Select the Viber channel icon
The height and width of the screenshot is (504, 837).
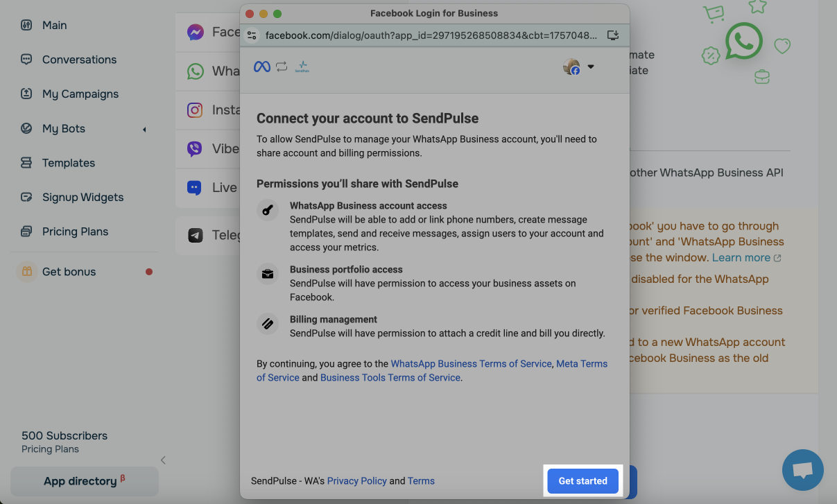pyautogui.click(x=195, y=148)
